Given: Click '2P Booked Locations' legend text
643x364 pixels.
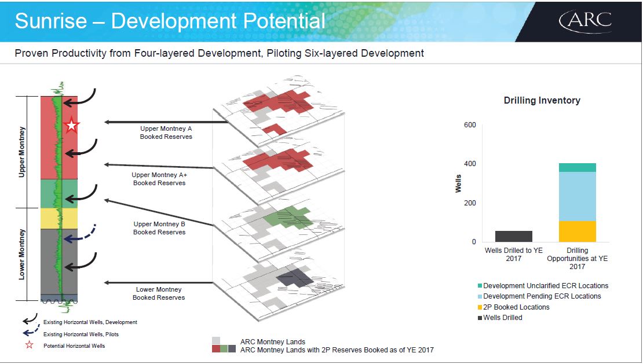Looking at the screenshot, I should point(516,307).
